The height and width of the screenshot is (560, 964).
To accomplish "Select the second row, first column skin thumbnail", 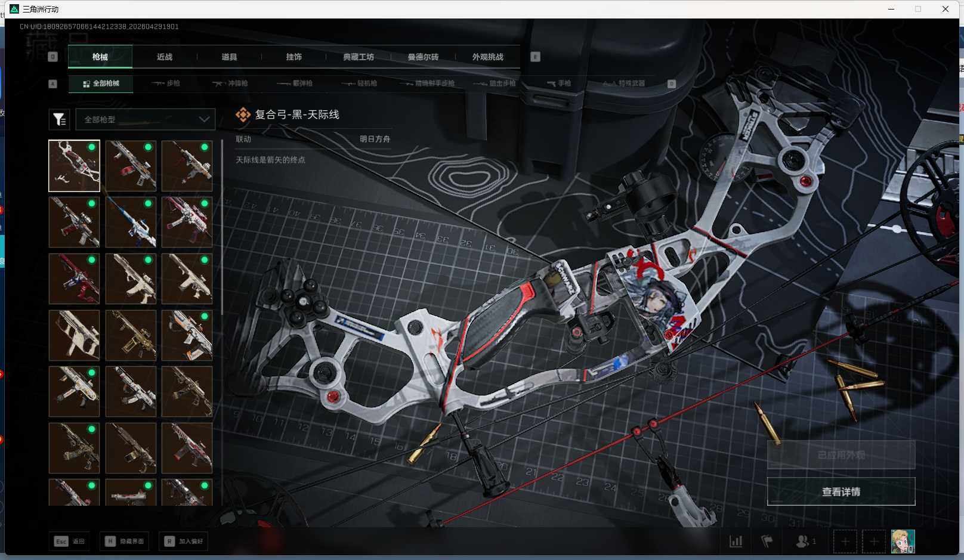I will (x=74, y=222).
